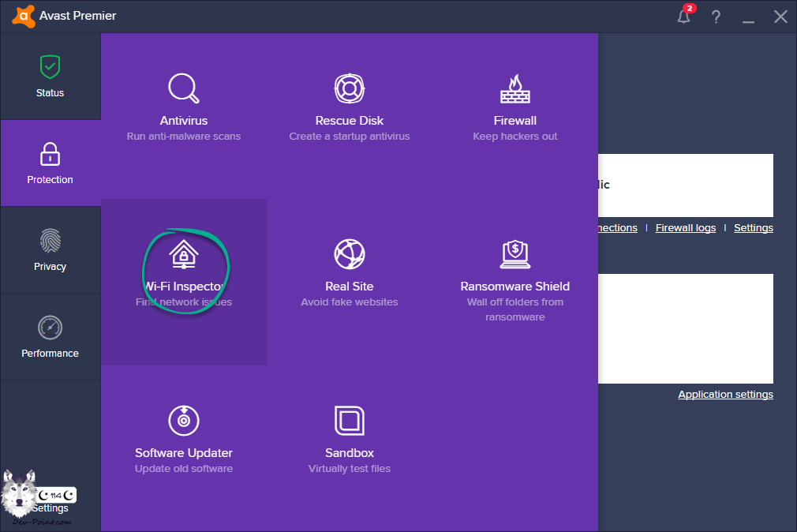
Task: Click the Avast Premier logo
Action: (x=24, y=16)
